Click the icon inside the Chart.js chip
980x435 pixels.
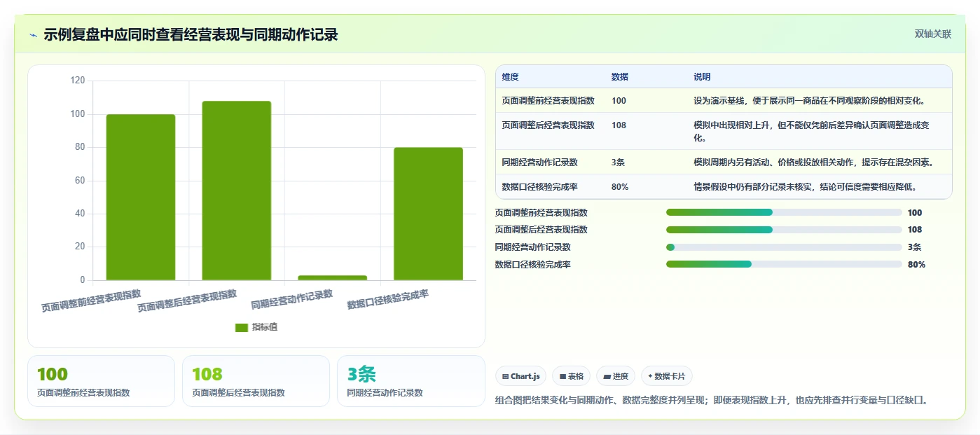click(x=505, y=377)
